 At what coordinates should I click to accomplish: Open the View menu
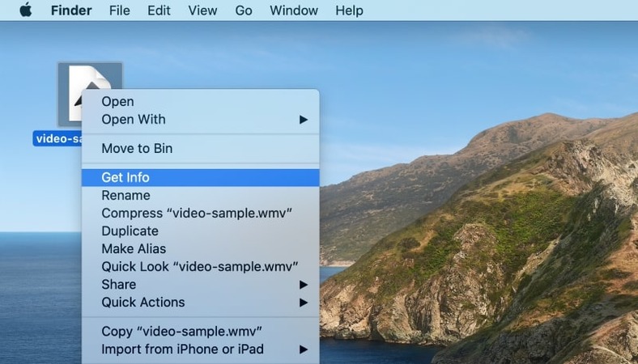202,11
